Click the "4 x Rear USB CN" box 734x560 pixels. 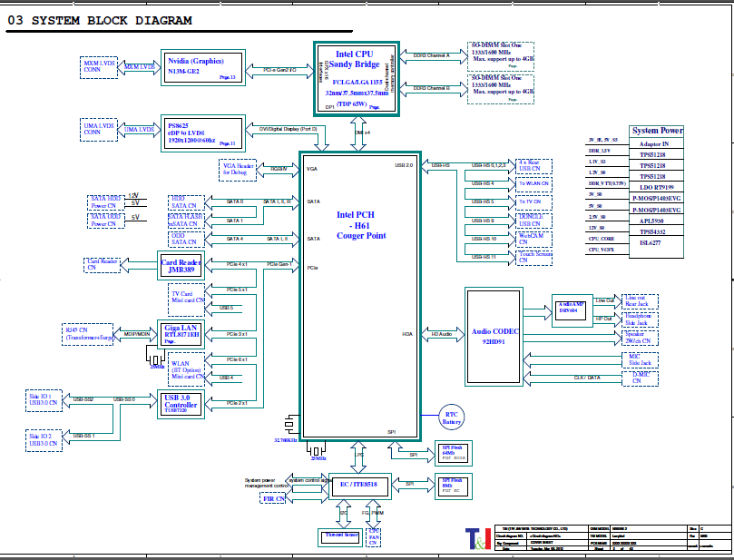pos(533,166)
